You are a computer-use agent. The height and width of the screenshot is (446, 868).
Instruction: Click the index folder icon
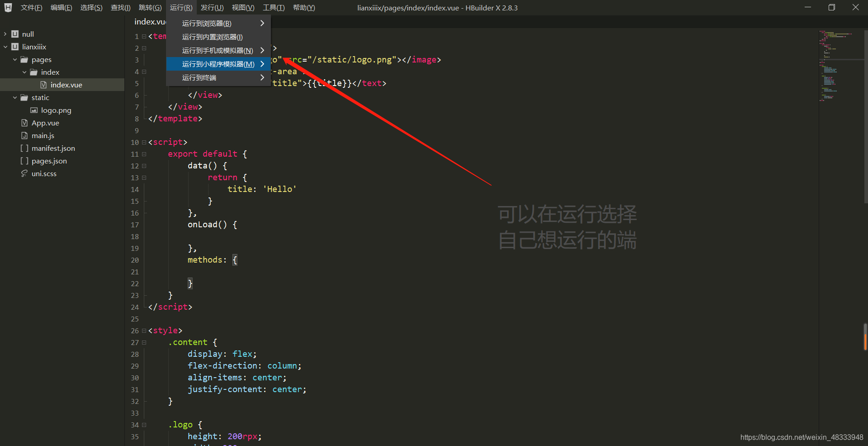[33, 72]
